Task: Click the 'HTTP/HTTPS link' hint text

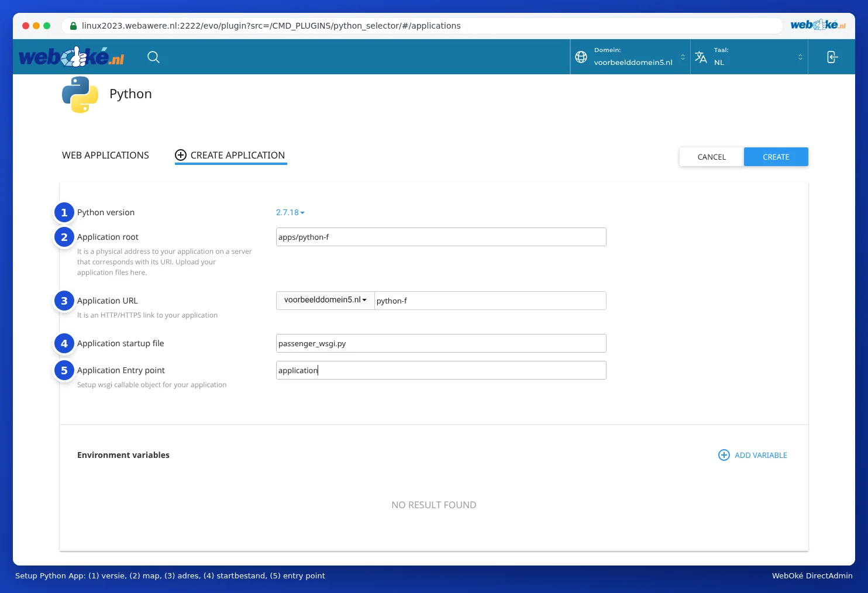Action: tap(147, 315)
